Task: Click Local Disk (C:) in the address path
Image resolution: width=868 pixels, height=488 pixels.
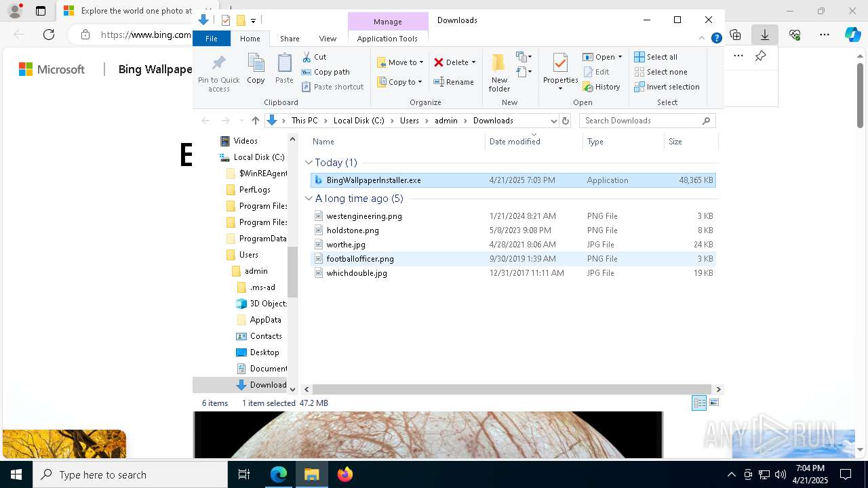Action: (359, 121)
